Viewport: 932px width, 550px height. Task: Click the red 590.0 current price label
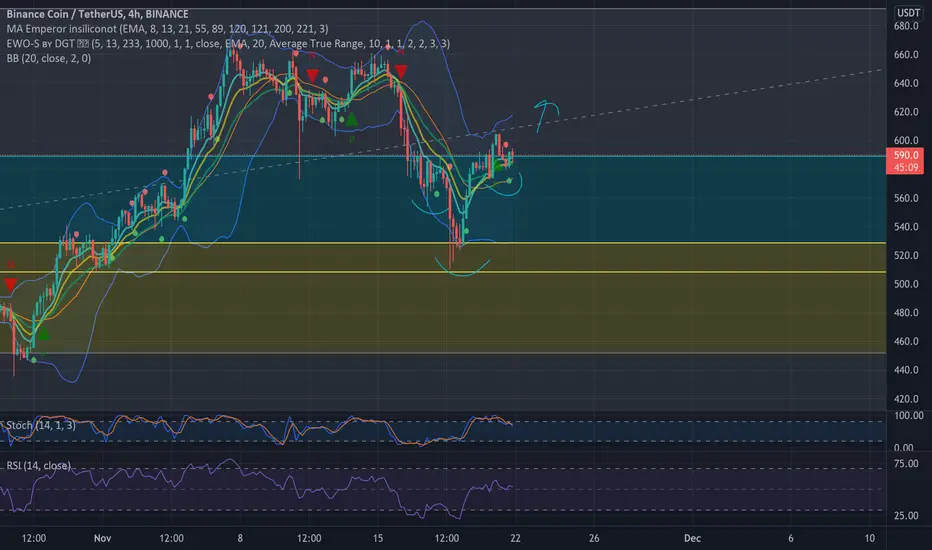click(905, 155)
